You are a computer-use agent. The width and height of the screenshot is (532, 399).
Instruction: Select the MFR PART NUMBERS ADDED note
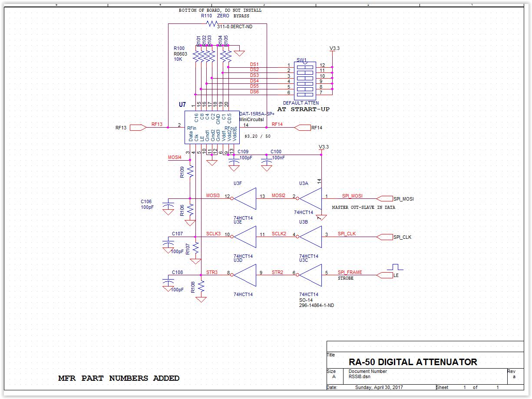pos(119,379)
